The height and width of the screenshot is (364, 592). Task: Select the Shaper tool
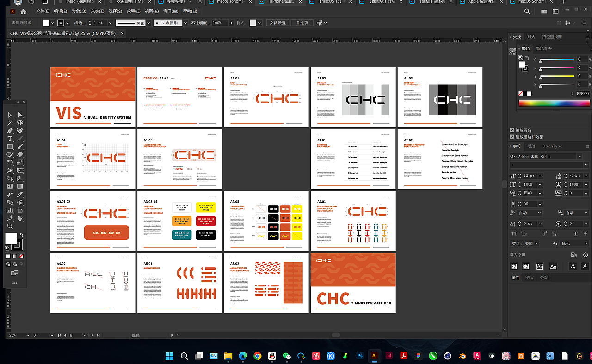point(10,155)
